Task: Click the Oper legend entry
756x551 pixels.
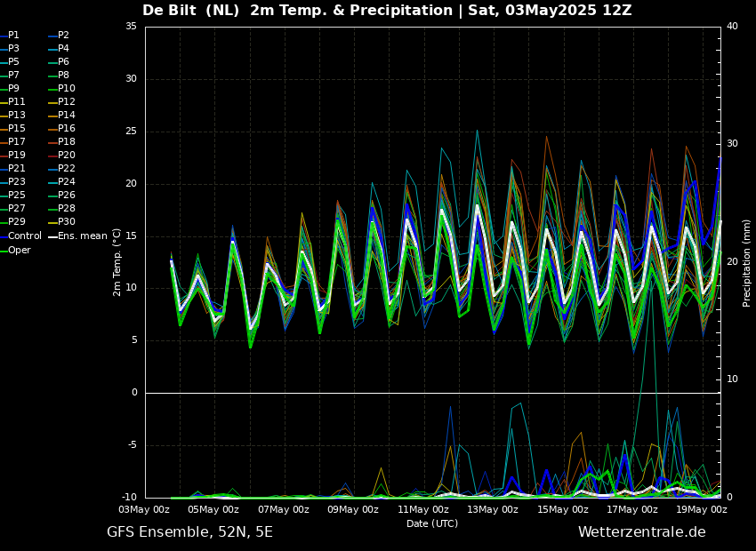Action: [x=19, y=250]
